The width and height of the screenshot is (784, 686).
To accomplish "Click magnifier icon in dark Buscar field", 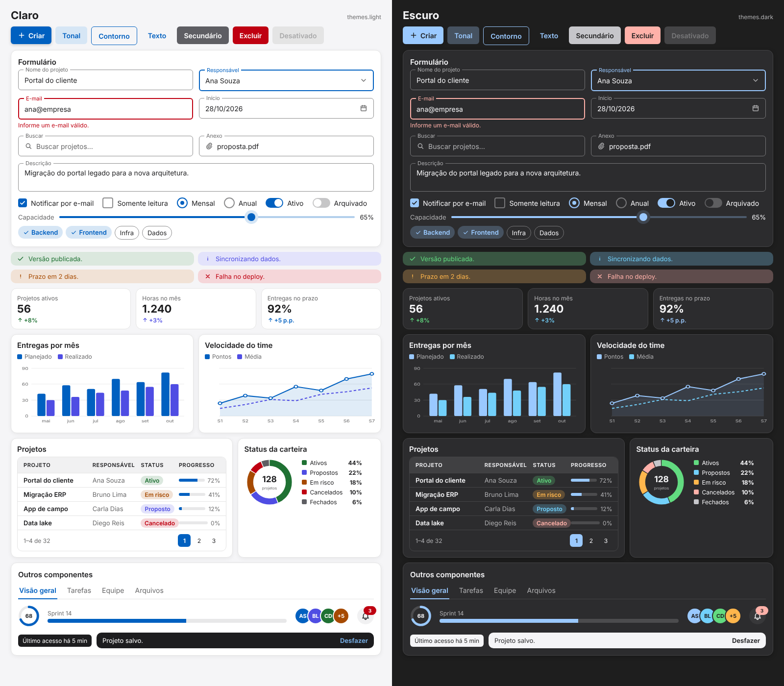I will click(421, 146).
